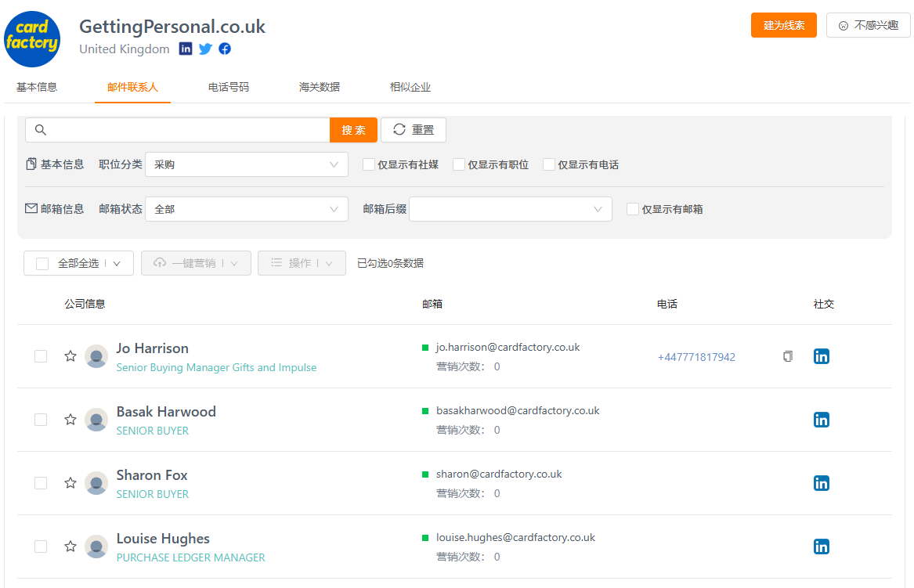Switch to 基本信息 tab
The width and height of the screenshot is (914, 588).
point(37,88)
